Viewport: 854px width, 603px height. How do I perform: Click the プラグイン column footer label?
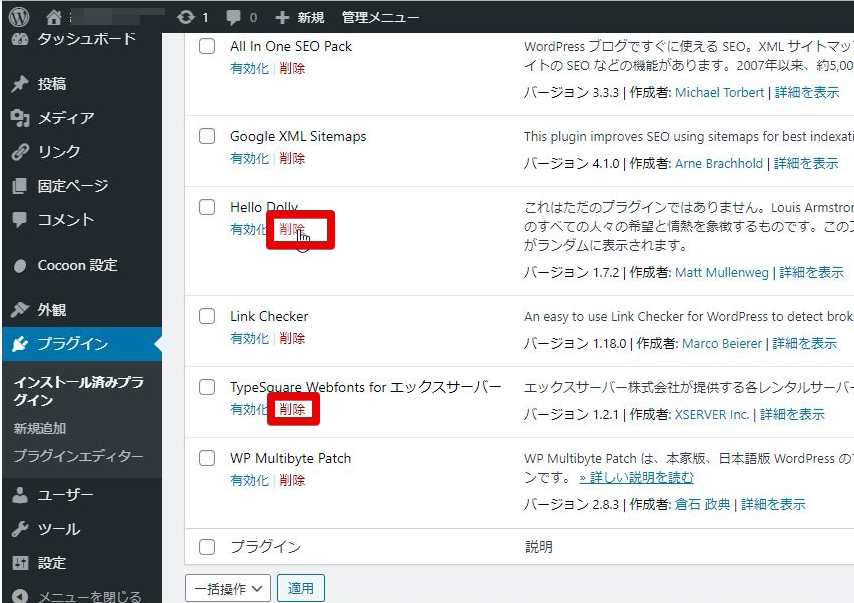pyautogui.click(x=265, y=546)
